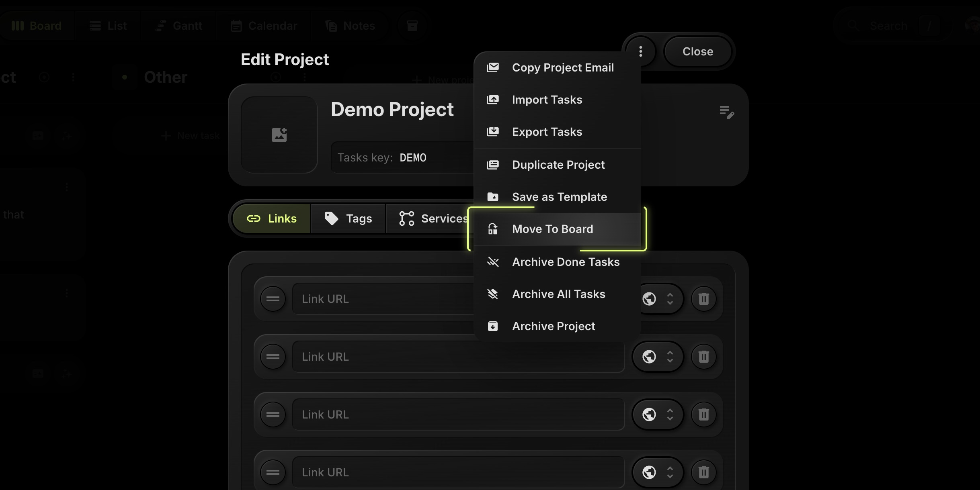This screenshot has height=490, width=980.
Task: Click the project image upload placeholder
Action: (279, 135)
